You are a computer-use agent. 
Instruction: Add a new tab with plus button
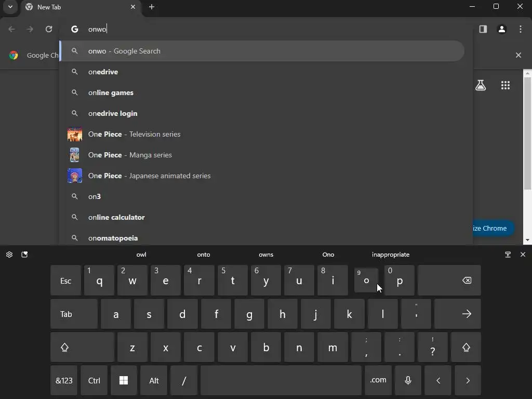[152, 7]
